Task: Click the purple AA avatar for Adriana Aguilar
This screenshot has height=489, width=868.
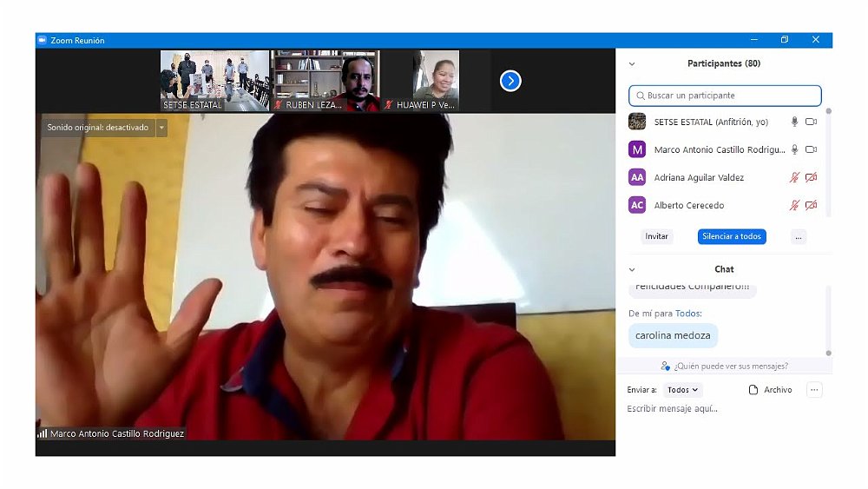Action: (x=637, y=177)
